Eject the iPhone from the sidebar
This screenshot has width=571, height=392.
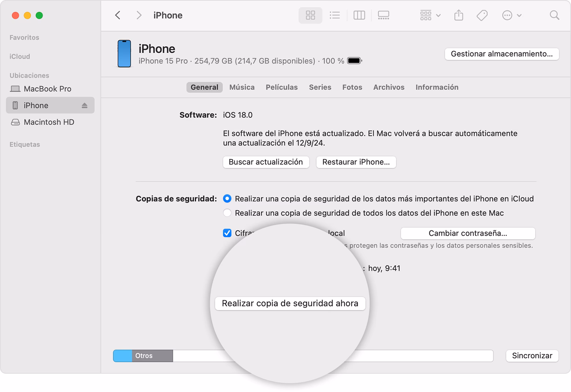[x=85, y=105]
